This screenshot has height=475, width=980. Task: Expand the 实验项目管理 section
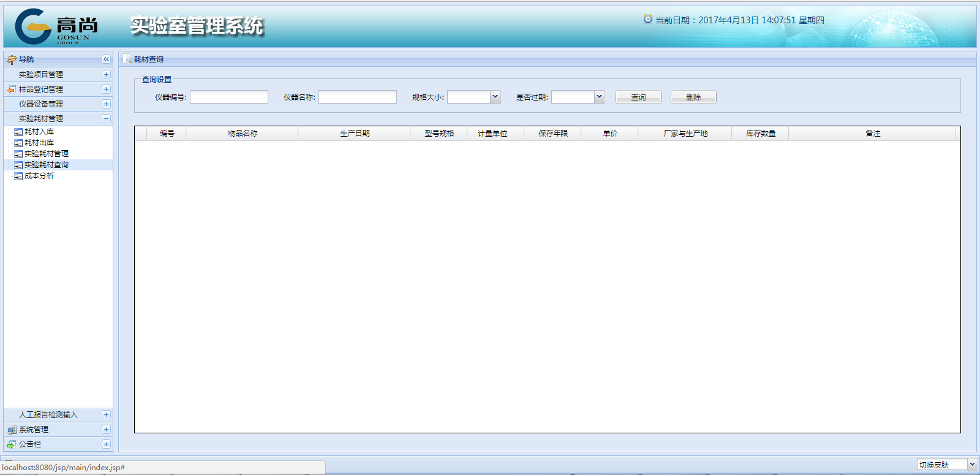click(x=106, y=75)
